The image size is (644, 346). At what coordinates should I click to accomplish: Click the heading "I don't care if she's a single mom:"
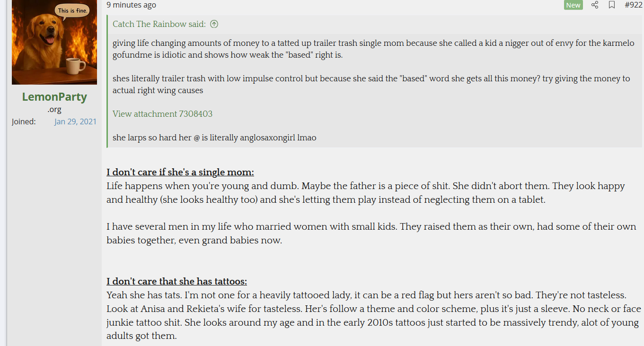click(180, 172)
